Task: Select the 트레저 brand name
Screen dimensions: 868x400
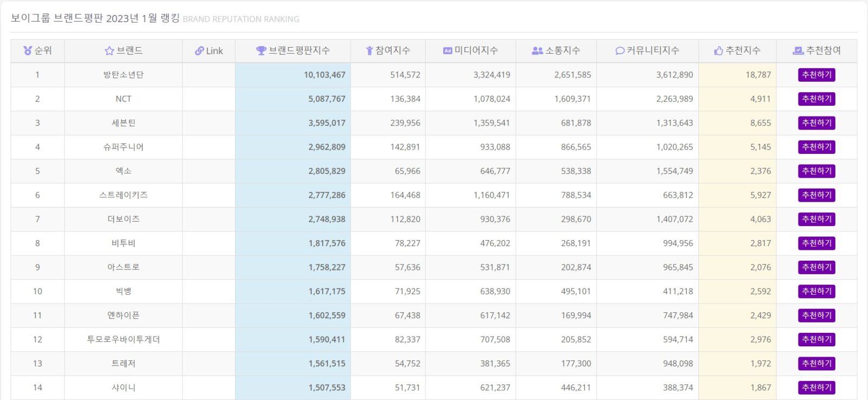Action: [124, 364]
